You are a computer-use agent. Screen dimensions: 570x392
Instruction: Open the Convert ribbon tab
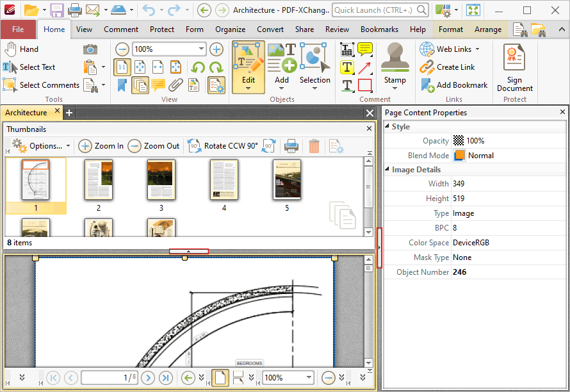pos(270,29)
